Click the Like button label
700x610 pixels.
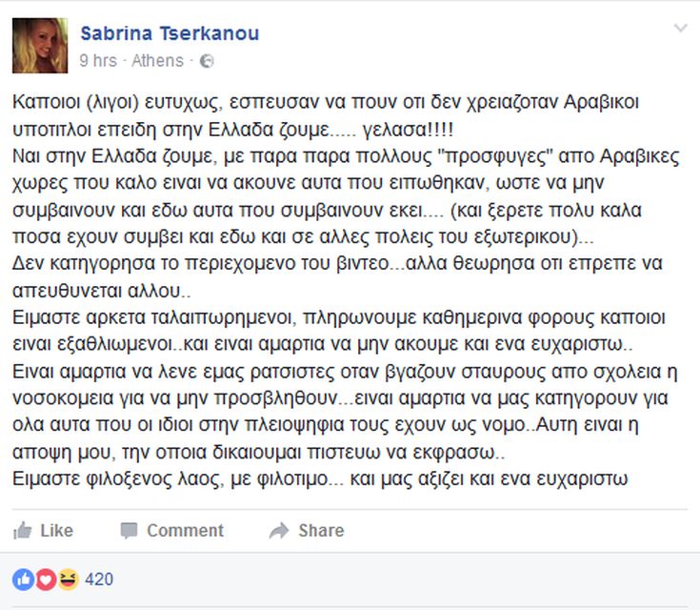coord(57,531)
